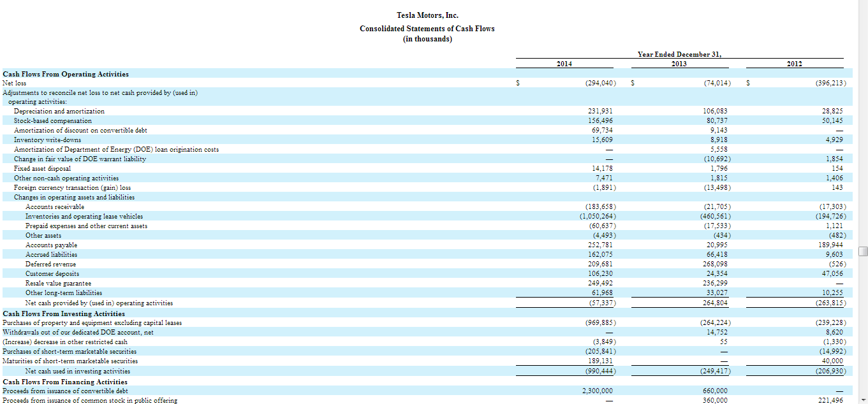Click the 2012 column header
The height and width of the screenshot is (404, 868).
click(x=794, y=64)
